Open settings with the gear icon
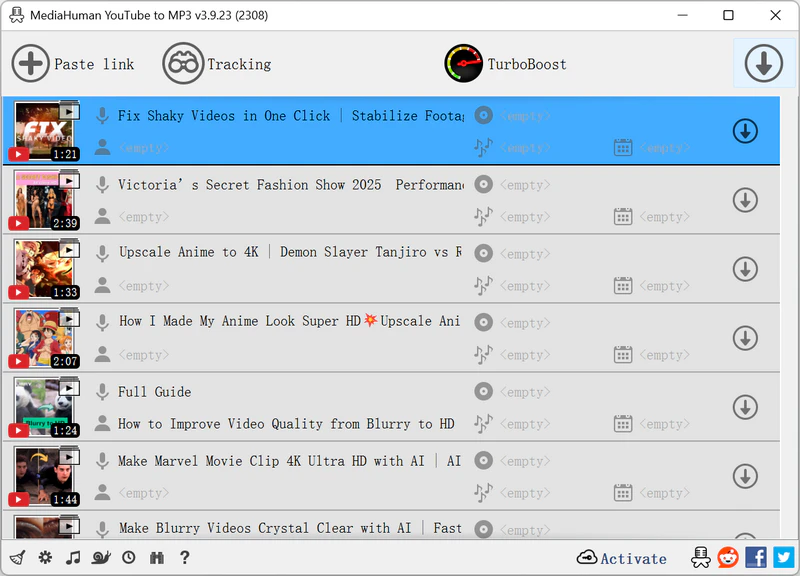Image resolution: width=800 pixels, height=576 pixels. click(x=45, y=557)
